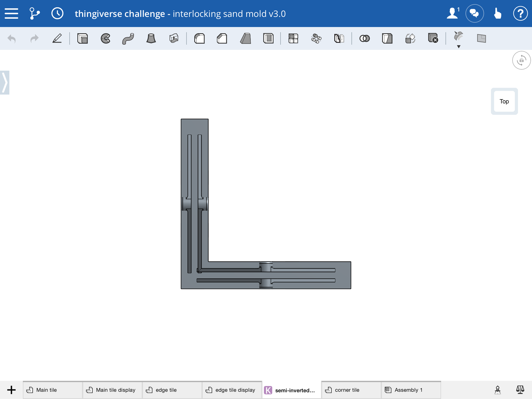Image resolution: width=532 pixels, height=399 pixels.
Task: Select the Transform tool
Action: (x=410, y=38)
